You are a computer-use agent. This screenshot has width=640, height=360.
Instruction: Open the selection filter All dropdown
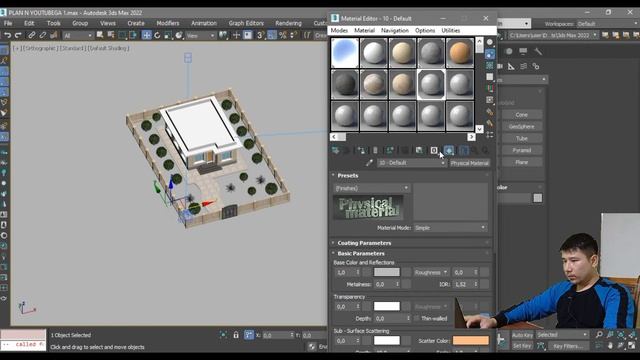point(78,36)
